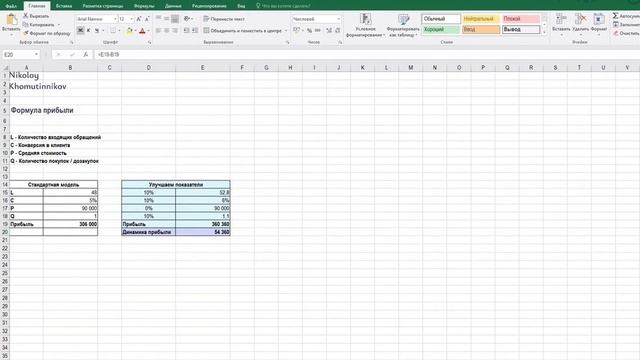Click the text orientation icon
This screenshot has height=360, width=640.
tap(187, 18)
